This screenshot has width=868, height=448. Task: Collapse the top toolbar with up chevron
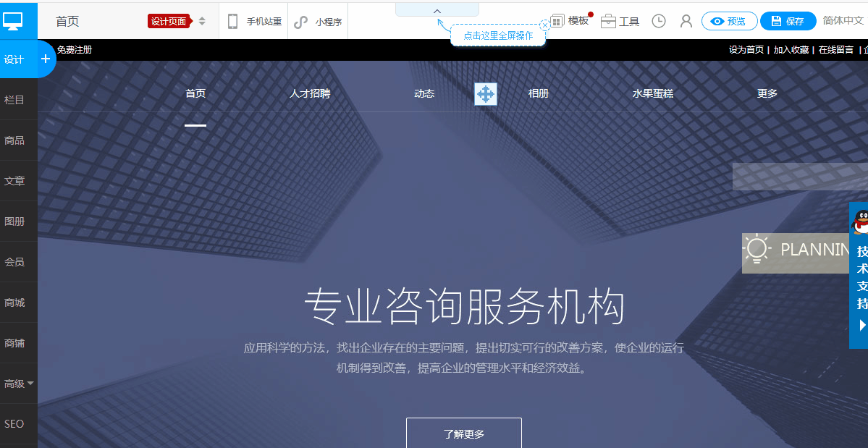[x=437, y=10]
